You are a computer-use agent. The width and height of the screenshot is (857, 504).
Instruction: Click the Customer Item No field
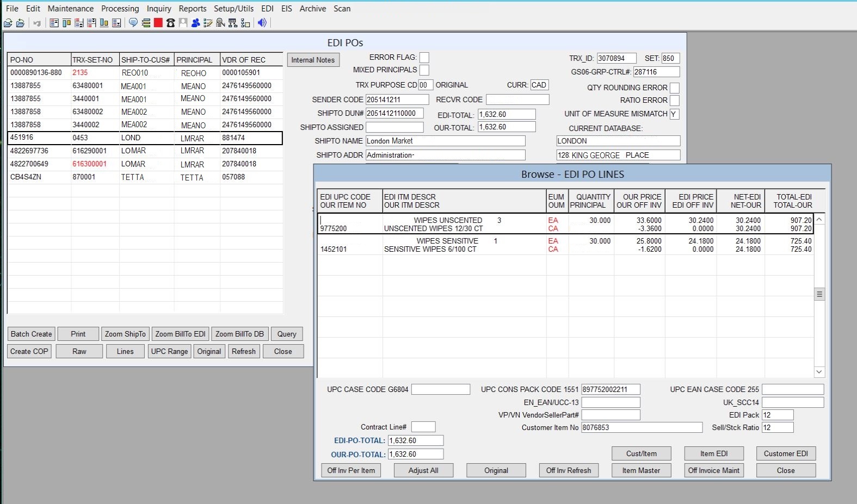tap(642, 428)
